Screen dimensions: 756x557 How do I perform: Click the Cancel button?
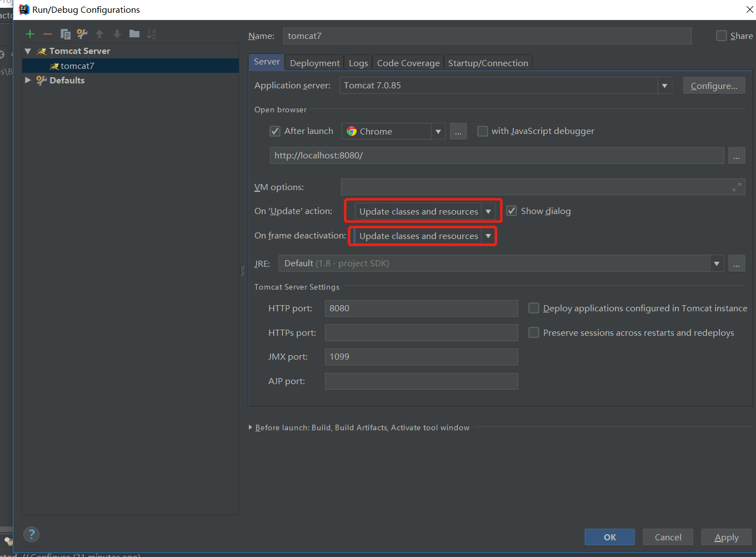(668, 537)
